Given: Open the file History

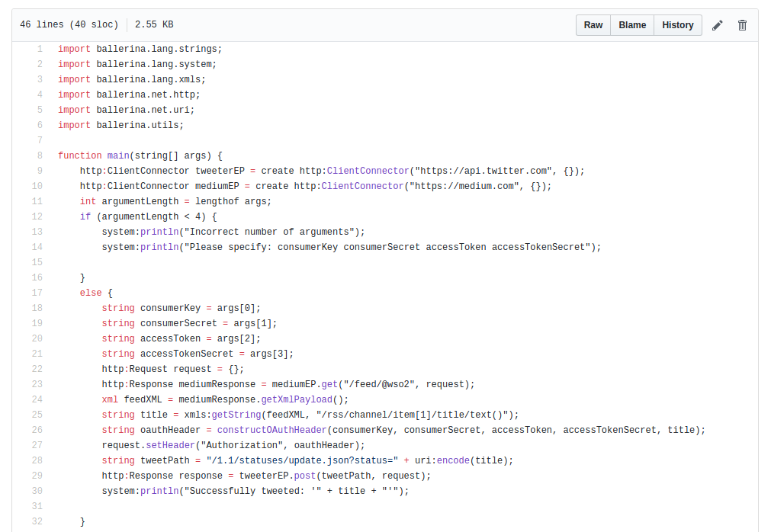Looking at the screenshot, I should pos(677,24).
